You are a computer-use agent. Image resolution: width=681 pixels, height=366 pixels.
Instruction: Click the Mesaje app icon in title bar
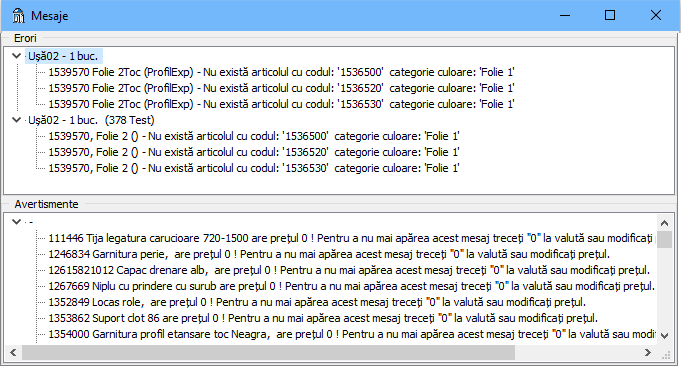(18, 16)
